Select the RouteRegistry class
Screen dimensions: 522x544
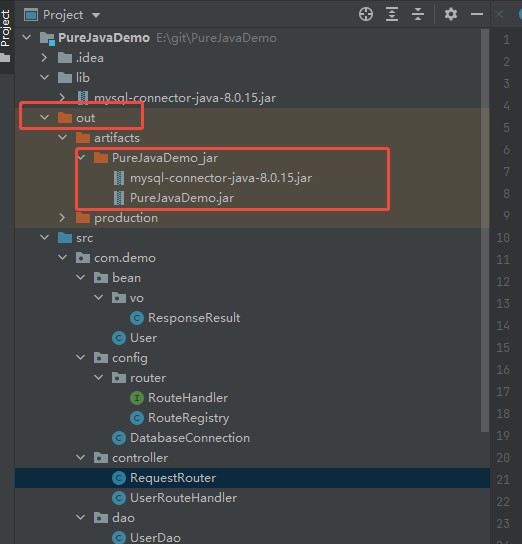point(188,418)
